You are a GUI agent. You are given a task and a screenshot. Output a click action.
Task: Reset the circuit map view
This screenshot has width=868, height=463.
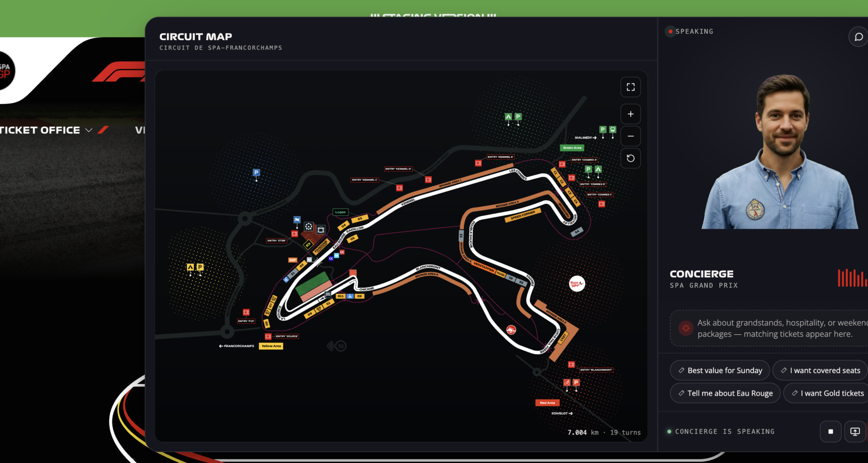pos(631,158)
